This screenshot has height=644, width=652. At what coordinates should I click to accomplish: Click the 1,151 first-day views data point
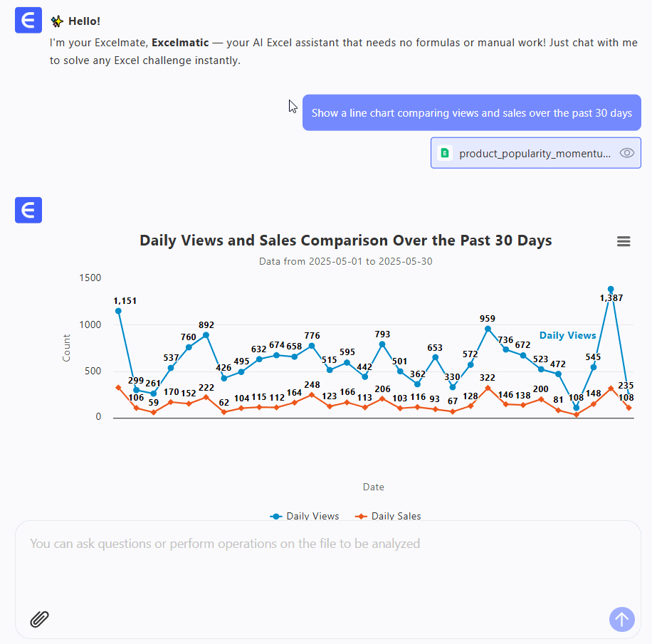coord(118,311)
